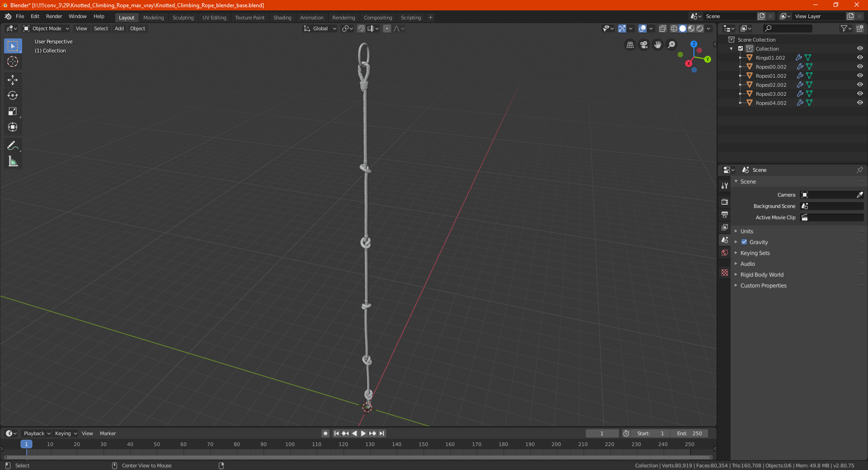The width and height of the screenshot is (868, 470).
Task: Switch to Wireframe viewport shading
Action: [674, 28]
